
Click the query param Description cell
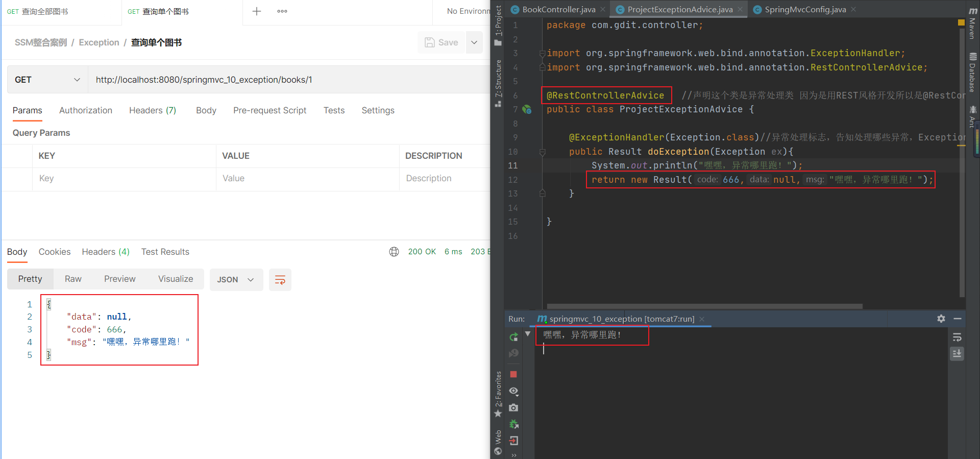pyautogui.click(x=445, y=179)
